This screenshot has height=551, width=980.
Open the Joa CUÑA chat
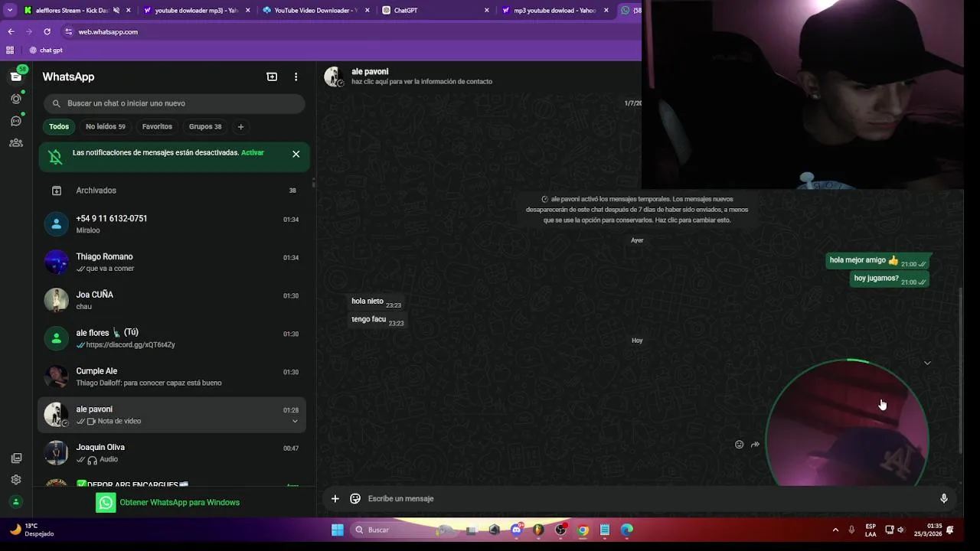click(172, 300)
